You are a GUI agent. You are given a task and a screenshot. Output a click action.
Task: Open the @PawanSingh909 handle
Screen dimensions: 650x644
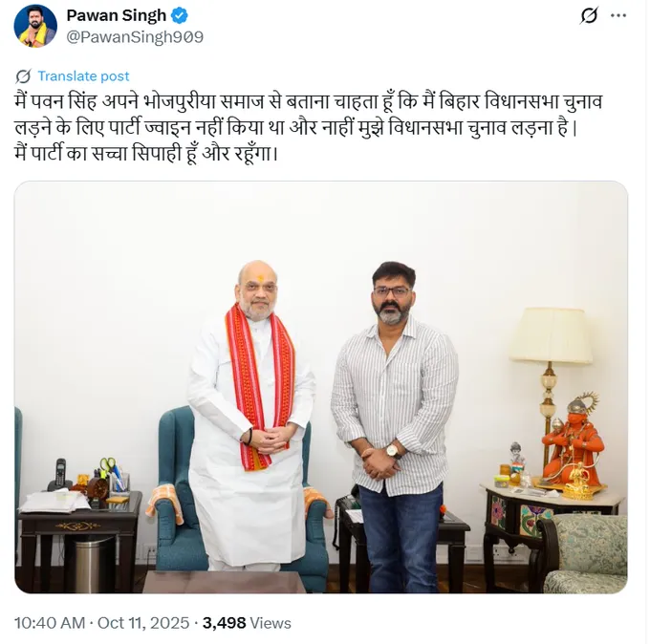(x=135, y=37)
